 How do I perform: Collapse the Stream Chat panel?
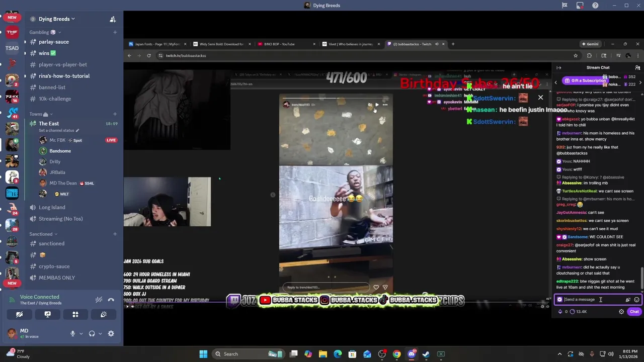[x=559, y=67]
